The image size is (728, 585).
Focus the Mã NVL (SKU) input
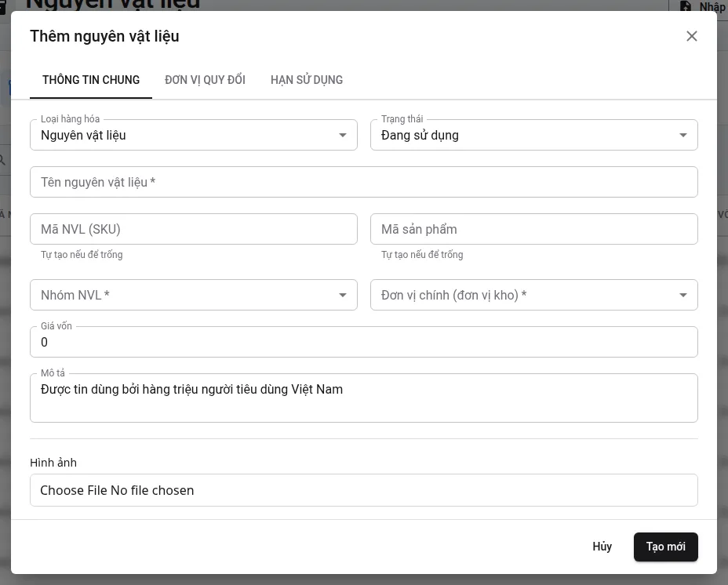pos(194,229)
